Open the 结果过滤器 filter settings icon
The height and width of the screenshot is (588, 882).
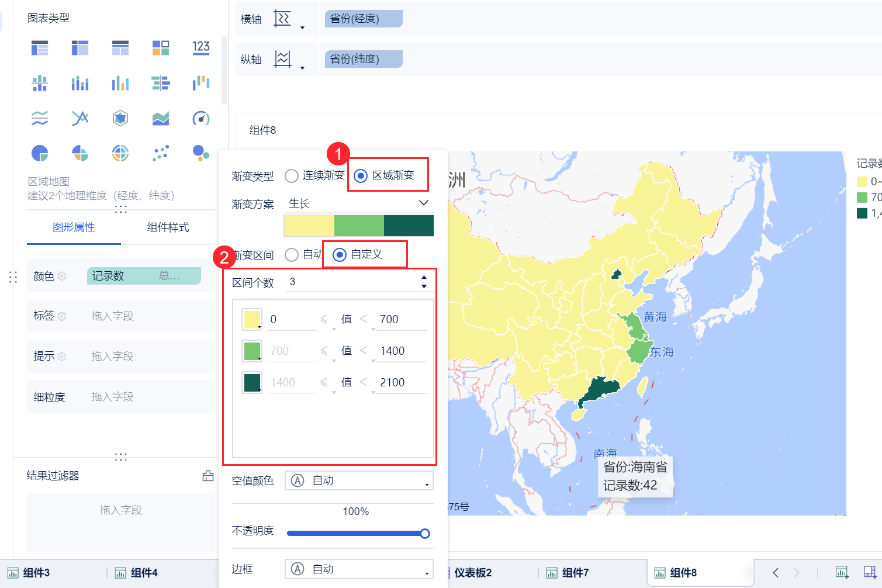(208, 476)
